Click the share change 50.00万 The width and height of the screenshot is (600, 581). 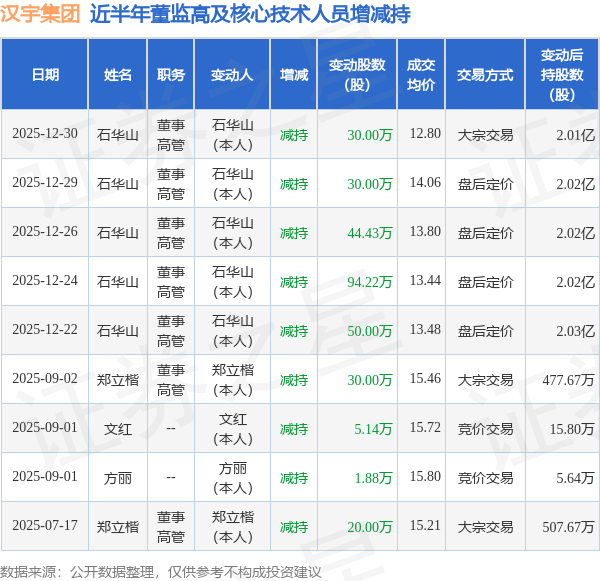coord(370,331)
